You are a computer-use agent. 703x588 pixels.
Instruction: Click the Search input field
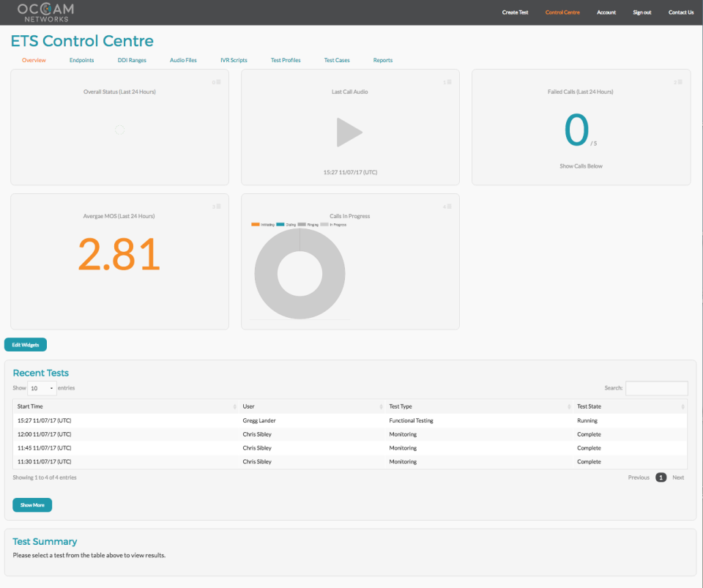coord(657,388)
